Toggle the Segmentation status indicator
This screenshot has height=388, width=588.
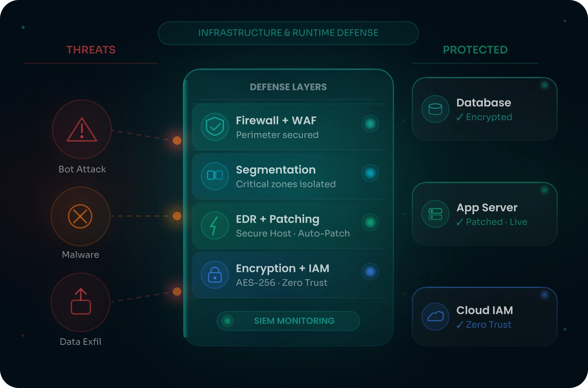point(370,173)
